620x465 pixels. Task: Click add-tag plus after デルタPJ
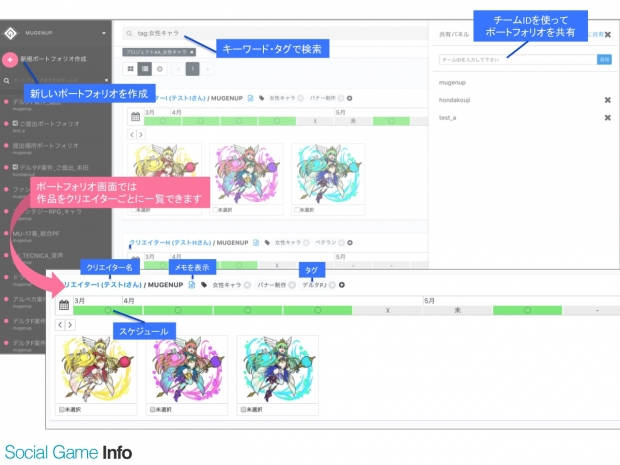[x=342, y=285]
